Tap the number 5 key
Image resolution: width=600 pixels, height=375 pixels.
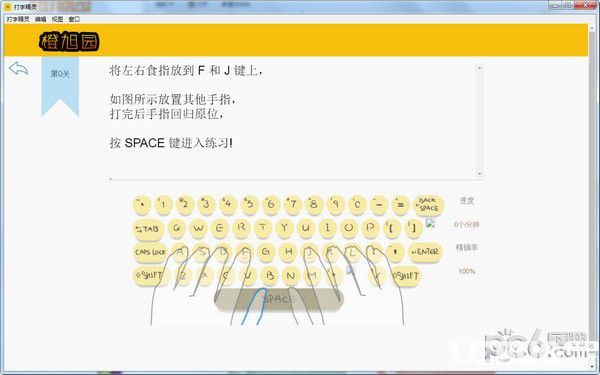pos(249,204)
